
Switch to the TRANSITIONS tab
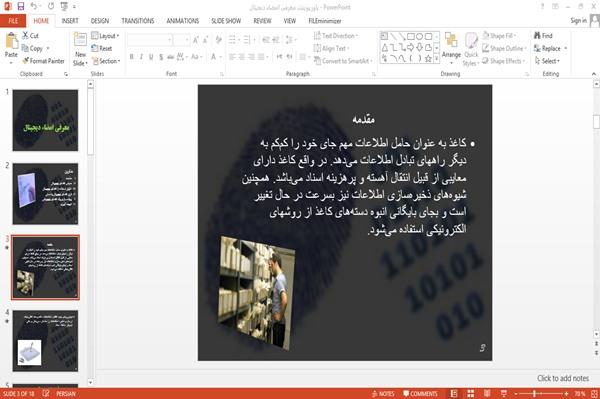(x=138, y=21)
